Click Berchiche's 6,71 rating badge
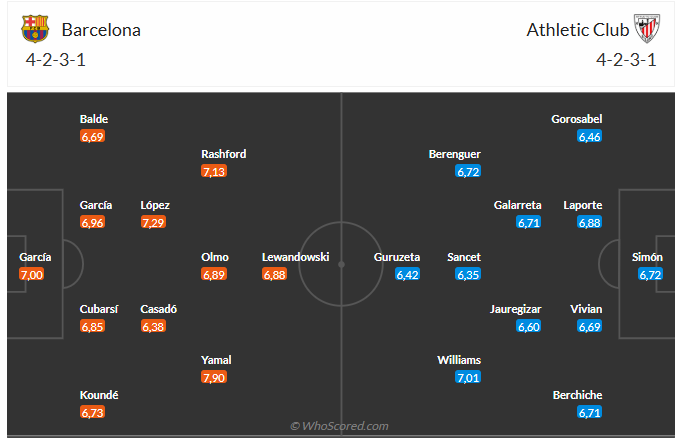The height and width of the screenshot is (438, 680). [589, 412]
